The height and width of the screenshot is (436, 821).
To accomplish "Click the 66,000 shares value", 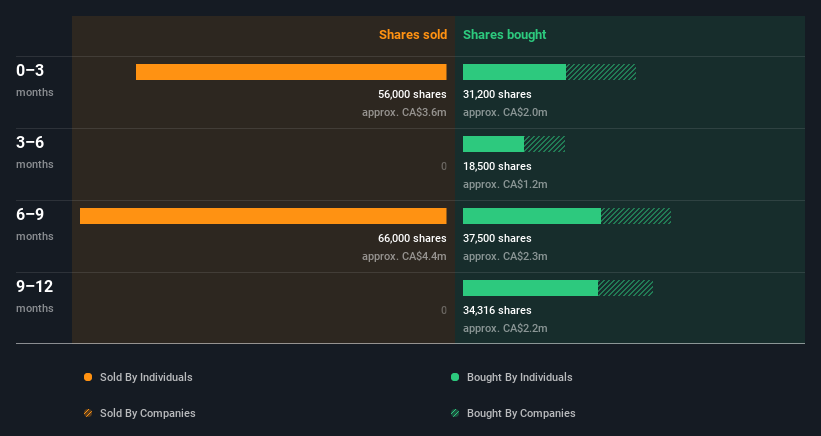I will click(412, 238).
